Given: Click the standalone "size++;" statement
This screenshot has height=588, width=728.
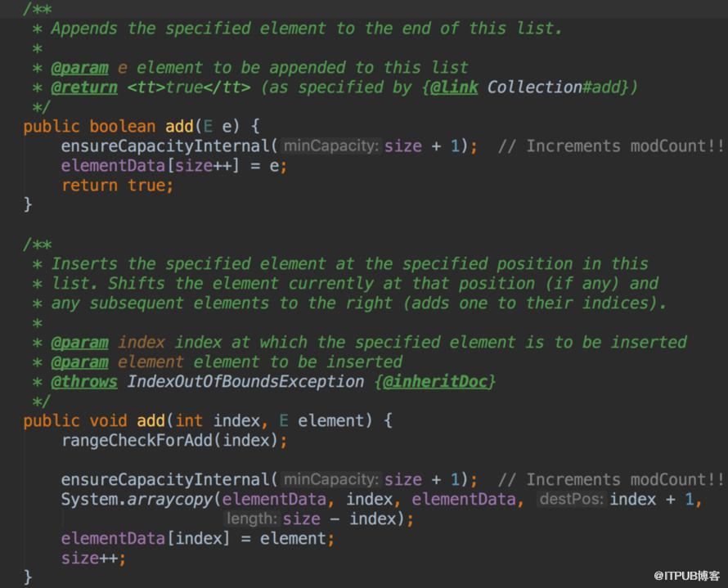Looking at the screenshot, I should (93, 559).
